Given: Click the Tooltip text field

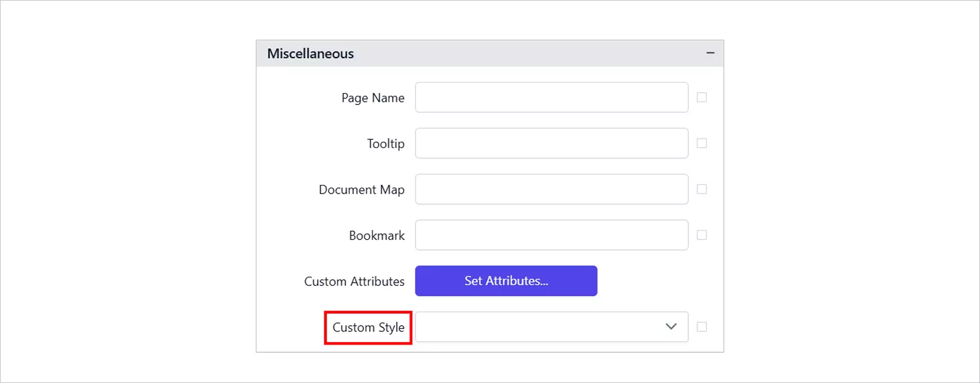Looking at the screenshot, I should point(551,143).
